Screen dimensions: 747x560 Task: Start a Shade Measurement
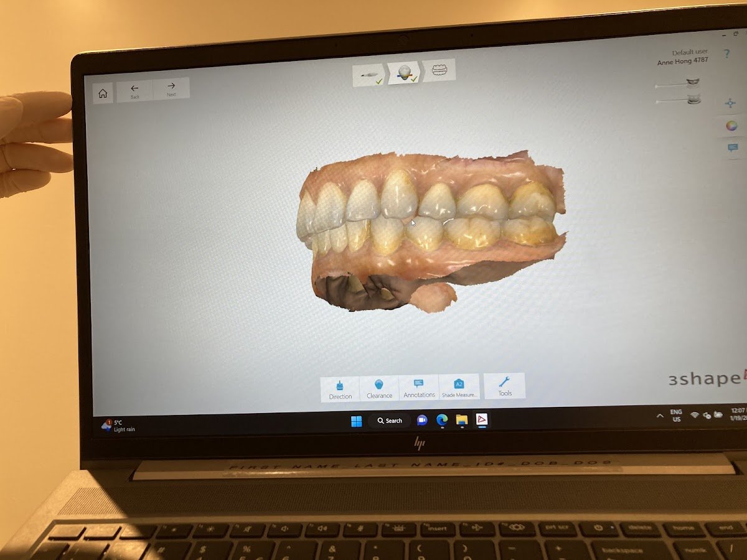pyautogui.click(x=460, y=387)
